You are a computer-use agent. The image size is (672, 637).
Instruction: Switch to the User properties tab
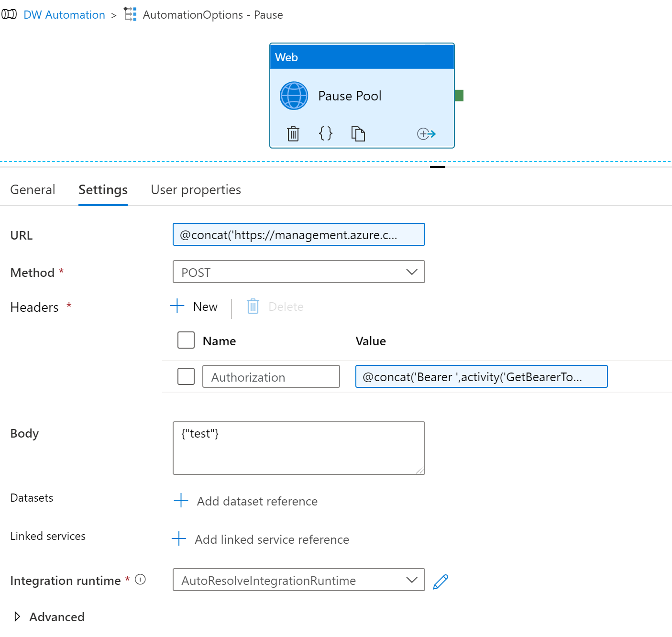coord(196,189)
